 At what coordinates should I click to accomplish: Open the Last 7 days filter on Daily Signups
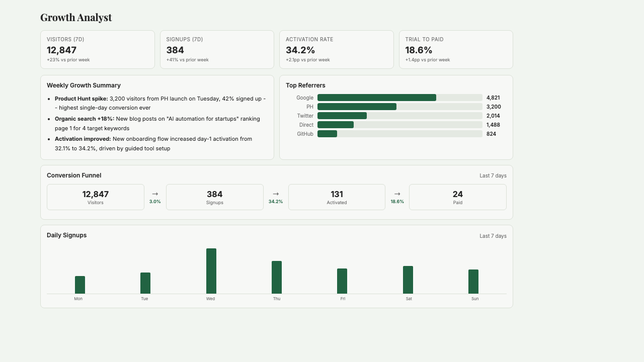[x=493, y=235]
